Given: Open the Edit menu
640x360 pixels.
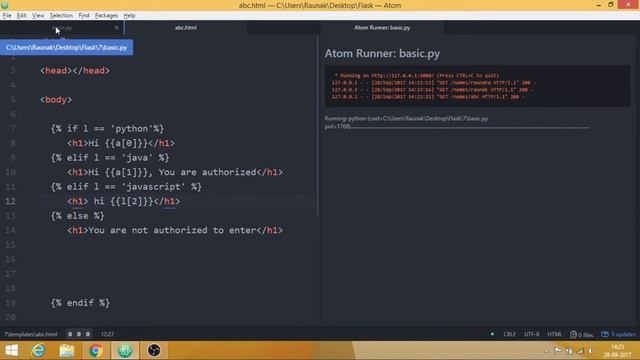Looking at the screenshot, I should (22, 16).
